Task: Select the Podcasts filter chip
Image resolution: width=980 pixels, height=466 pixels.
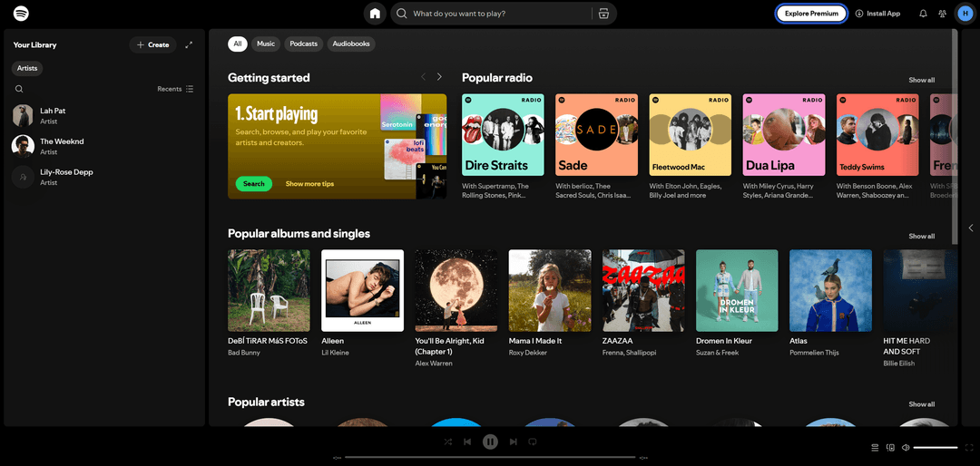Action: click(x=304, y=44)
